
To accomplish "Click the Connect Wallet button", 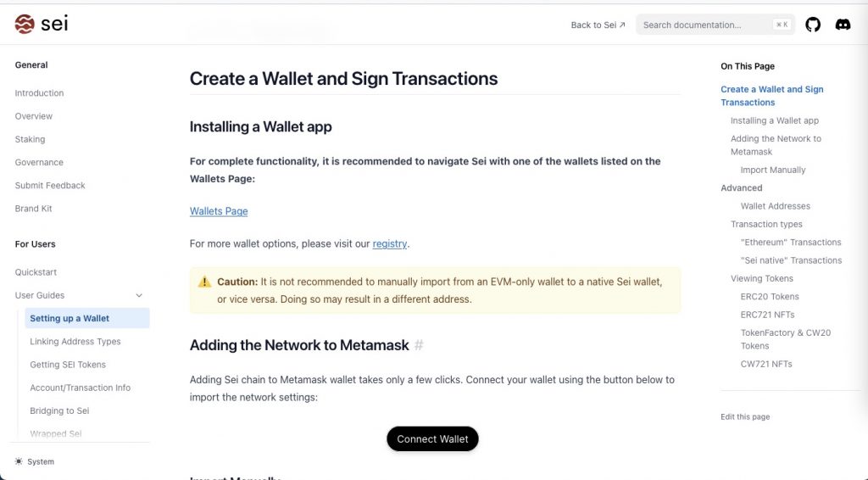I will click(432, 438).
